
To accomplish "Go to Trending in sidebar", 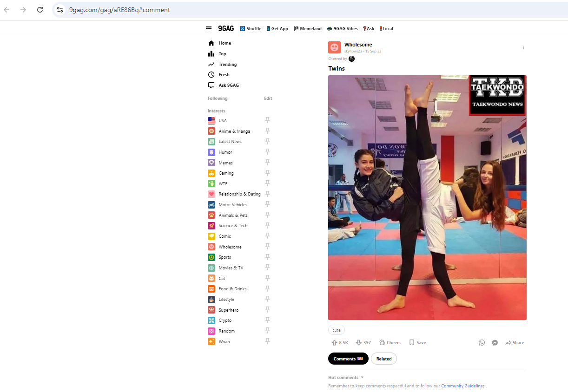I will tap(227, 65).
